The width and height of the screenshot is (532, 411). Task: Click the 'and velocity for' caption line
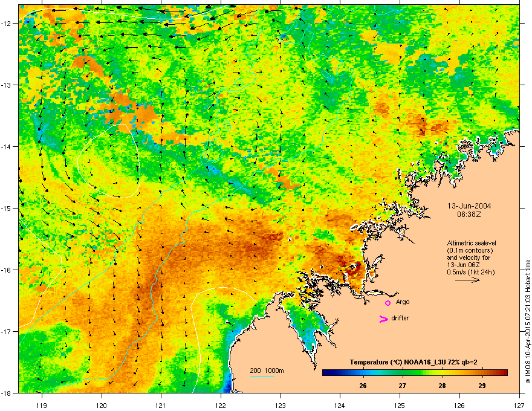(467, 257)
